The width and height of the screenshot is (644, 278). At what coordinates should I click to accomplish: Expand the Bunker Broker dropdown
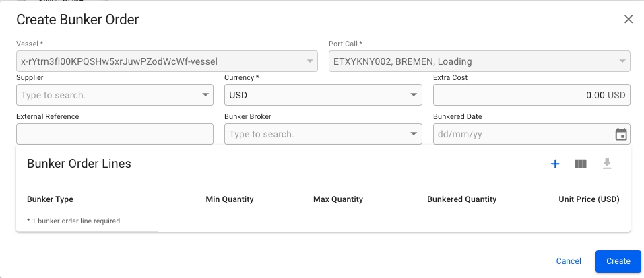(x=415, y=134)
